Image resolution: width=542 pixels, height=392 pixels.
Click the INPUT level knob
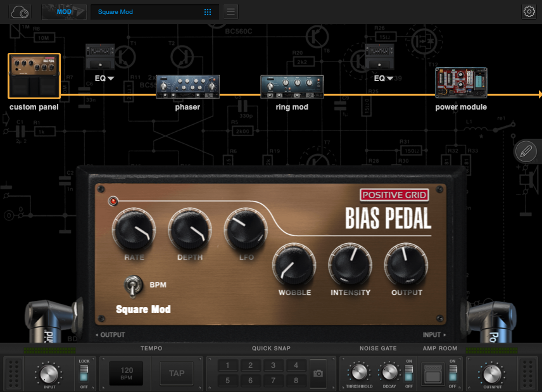[49, 374]
